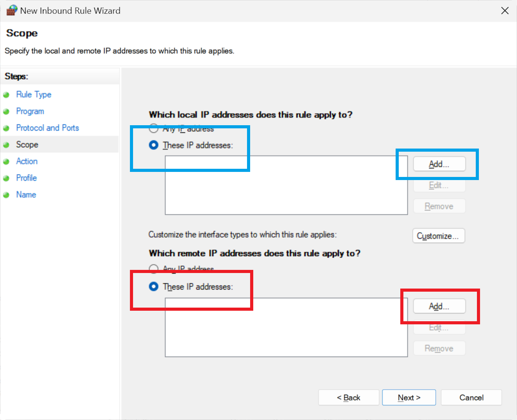Close the New Inbound Rule Wizard window
Image resolution: width=517 pixels, height=420 pixels.
click(x=505, y=10)
